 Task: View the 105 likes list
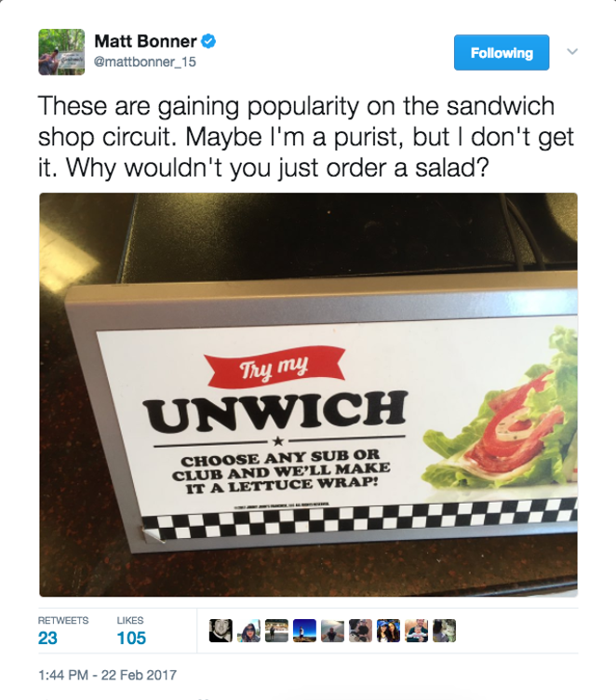[x=131, y=631]
